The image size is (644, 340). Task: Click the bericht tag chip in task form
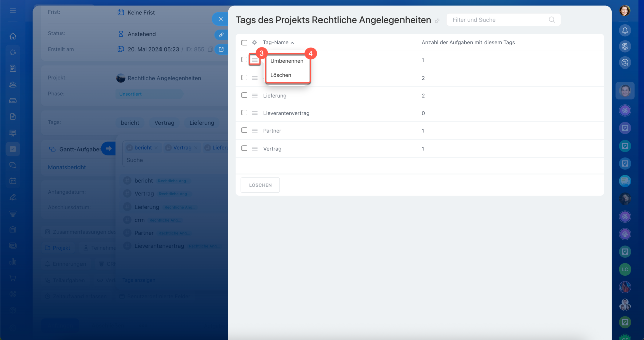130,123
